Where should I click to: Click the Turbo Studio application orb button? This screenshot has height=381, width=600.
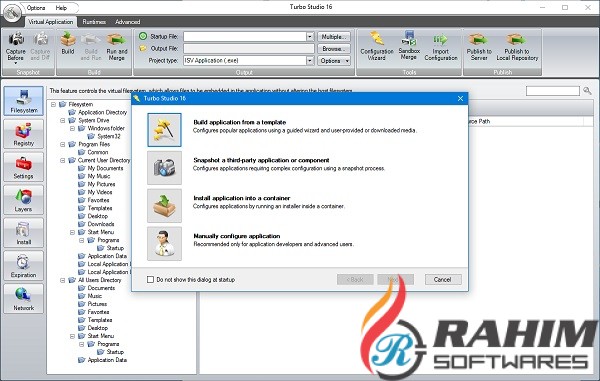tap(13, 13)
